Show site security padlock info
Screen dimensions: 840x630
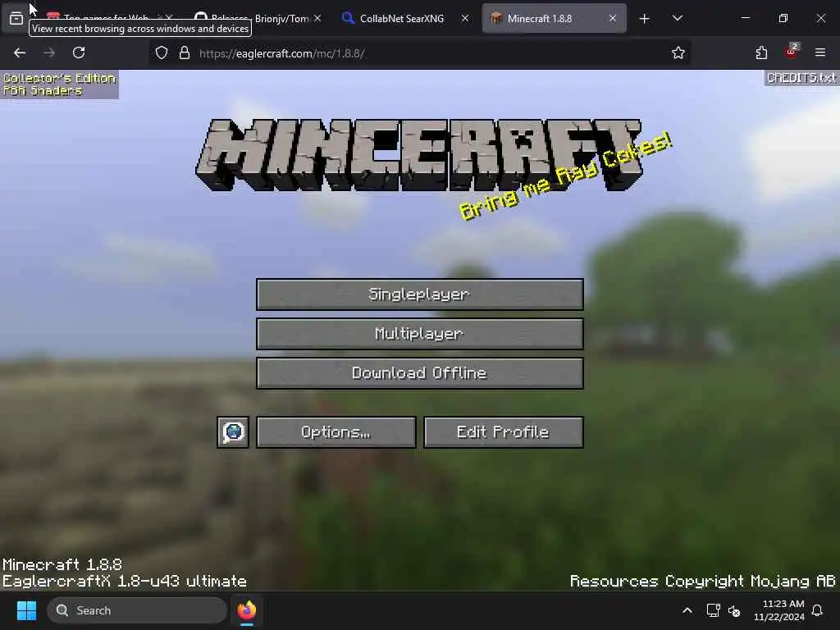tap(185, 52)
